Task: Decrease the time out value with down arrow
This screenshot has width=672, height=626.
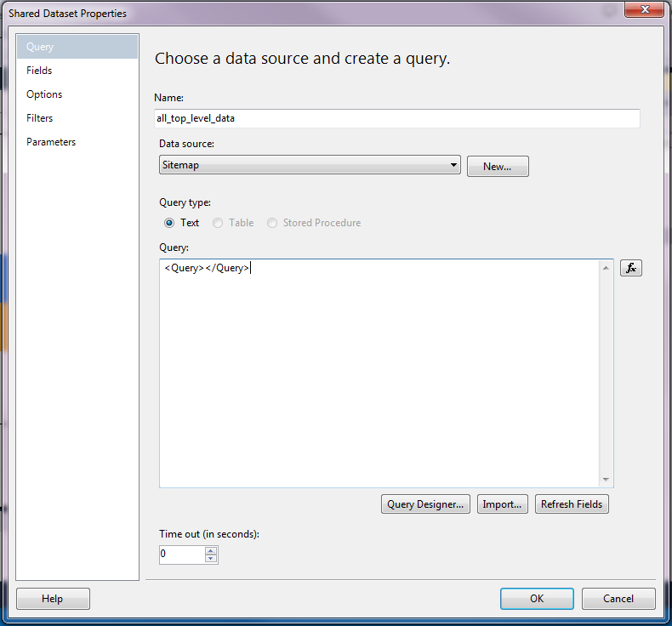Action: (x=211, y=559)
